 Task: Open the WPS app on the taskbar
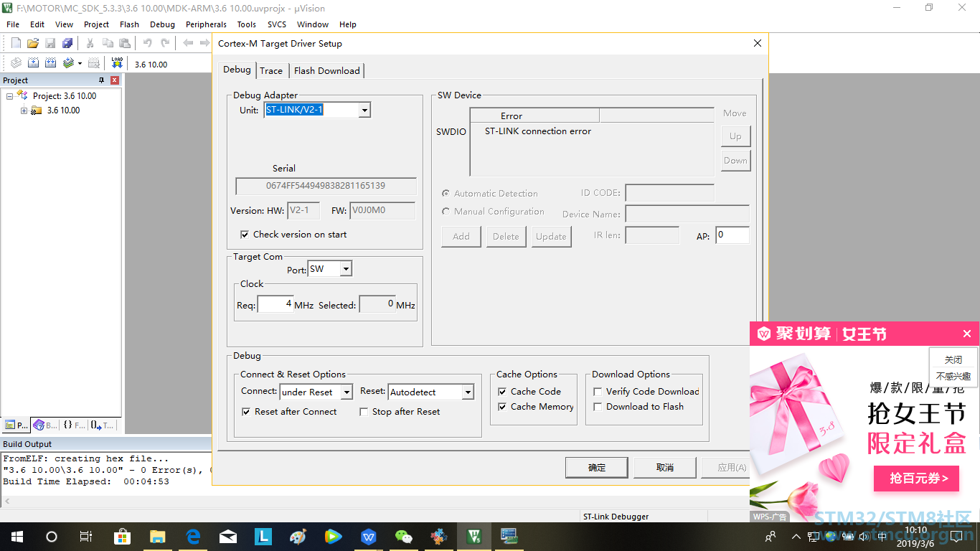pos(369,536)
